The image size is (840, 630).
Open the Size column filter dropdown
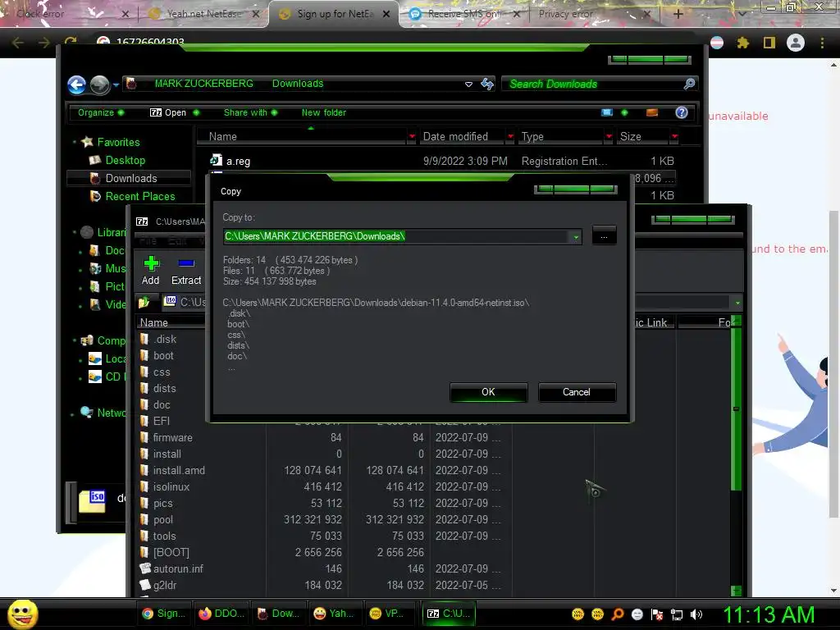pos(674,137)
